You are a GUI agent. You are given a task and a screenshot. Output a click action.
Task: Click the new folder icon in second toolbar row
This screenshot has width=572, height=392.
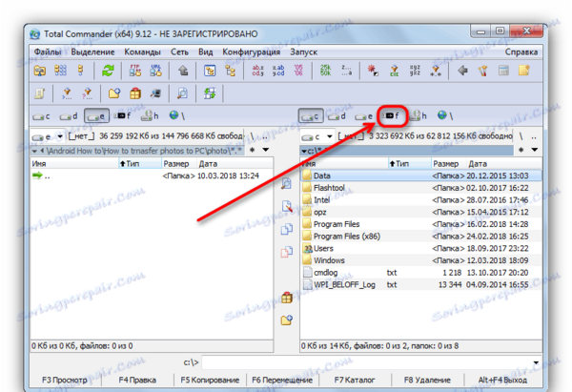tap(114, 93)
